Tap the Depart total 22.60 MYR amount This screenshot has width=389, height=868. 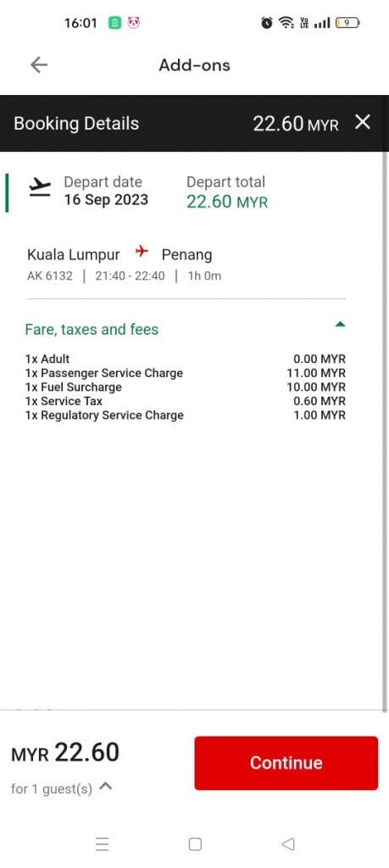(x=227, y=202)
